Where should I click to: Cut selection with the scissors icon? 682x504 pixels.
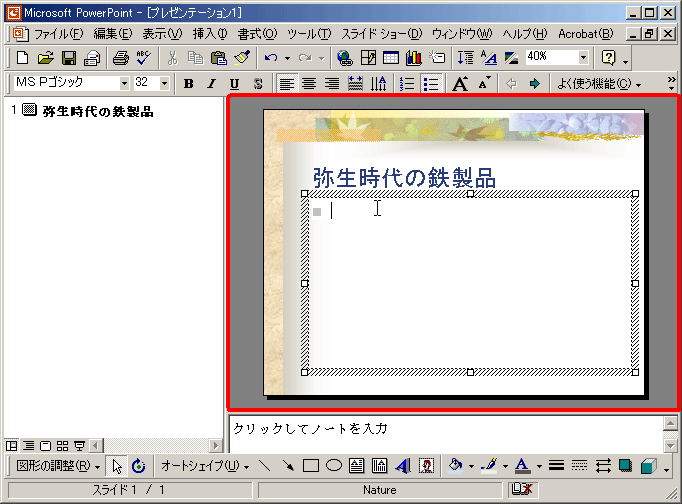pos(173,58)
